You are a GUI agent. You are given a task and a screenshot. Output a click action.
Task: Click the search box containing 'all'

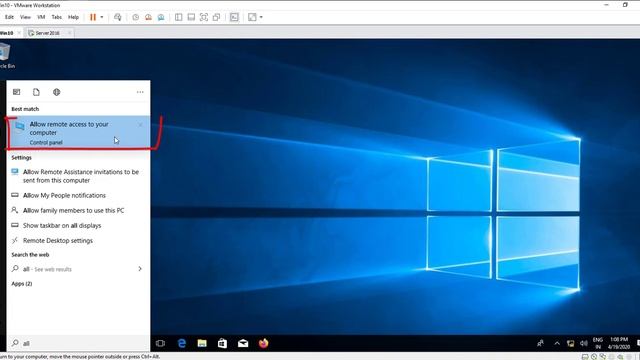[78, 343]
